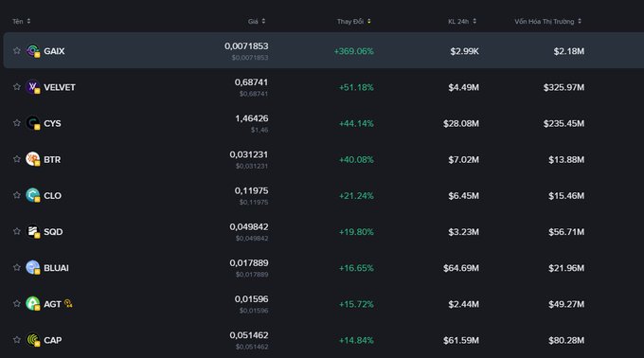Select GAIX market cap $2.18M

click(569, 51)
